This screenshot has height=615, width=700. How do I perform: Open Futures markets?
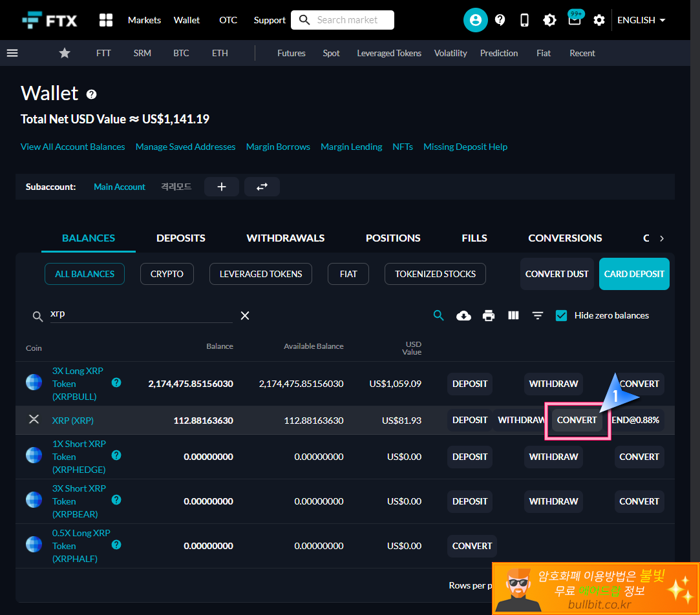[292, 53]
